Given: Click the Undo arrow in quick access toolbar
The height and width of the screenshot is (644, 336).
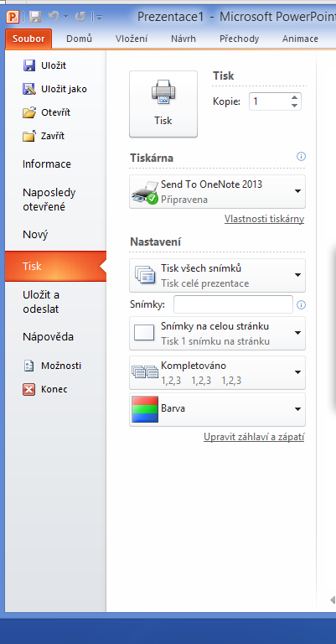Looking at the screenshot, I should 54,17.
